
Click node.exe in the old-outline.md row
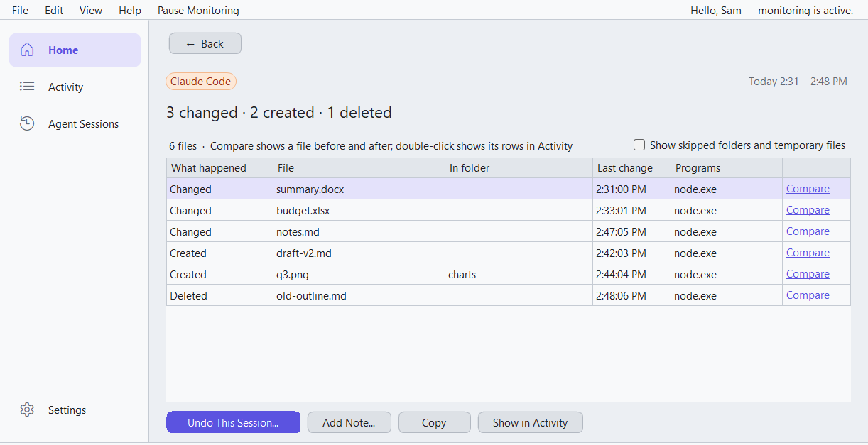pyautogui.click(x=726, y=296)
